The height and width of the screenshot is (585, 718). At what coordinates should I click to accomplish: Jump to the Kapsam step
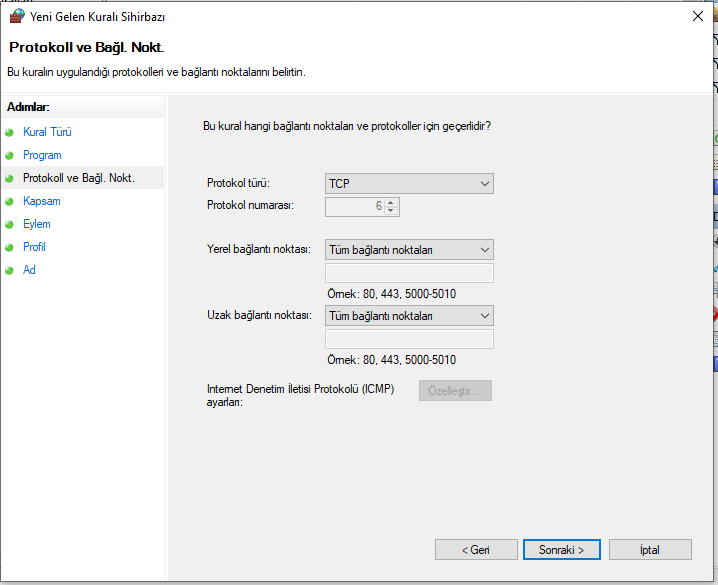[42, 201]
